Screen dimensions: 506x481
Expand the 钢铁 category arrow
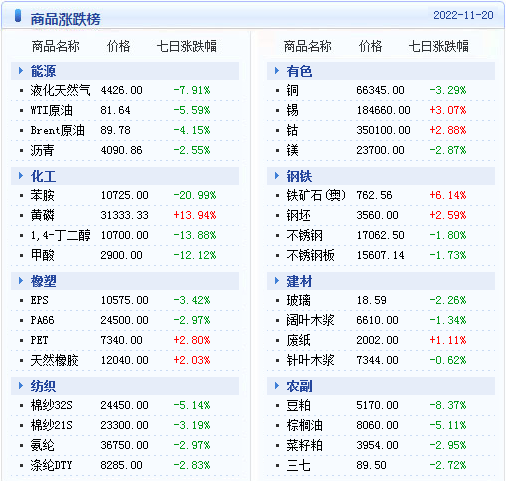(x=277, y=176)
